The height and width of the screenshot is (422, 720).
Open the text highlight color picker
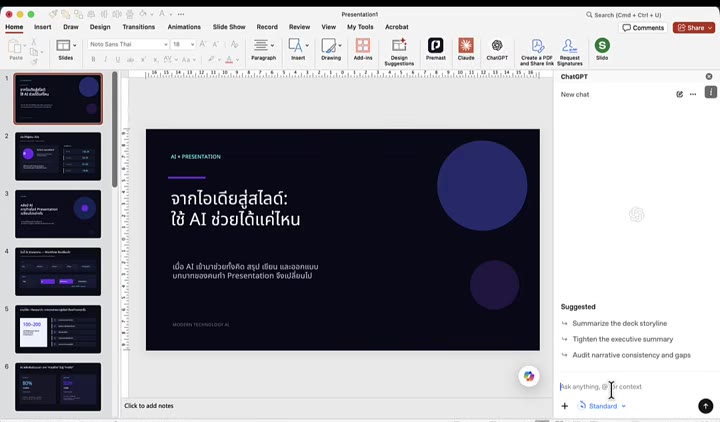[x=211, y=59]
